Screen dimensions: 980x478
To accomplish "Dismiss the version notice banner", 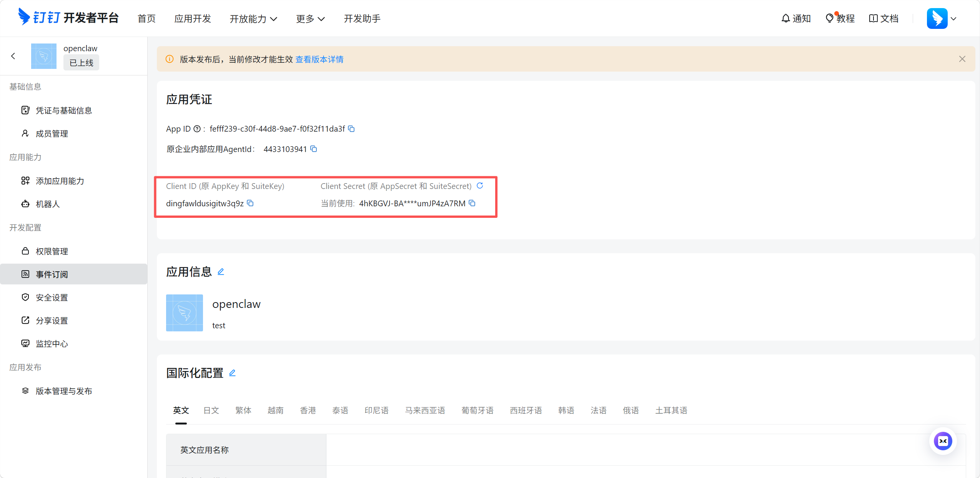I will click(962, 59).
